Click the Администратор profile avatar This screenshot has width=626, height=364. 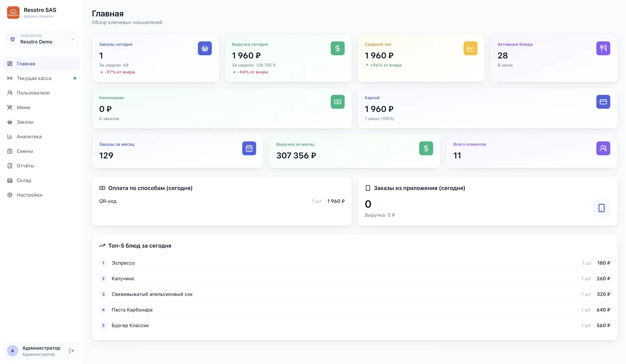(x=13, y=351)
